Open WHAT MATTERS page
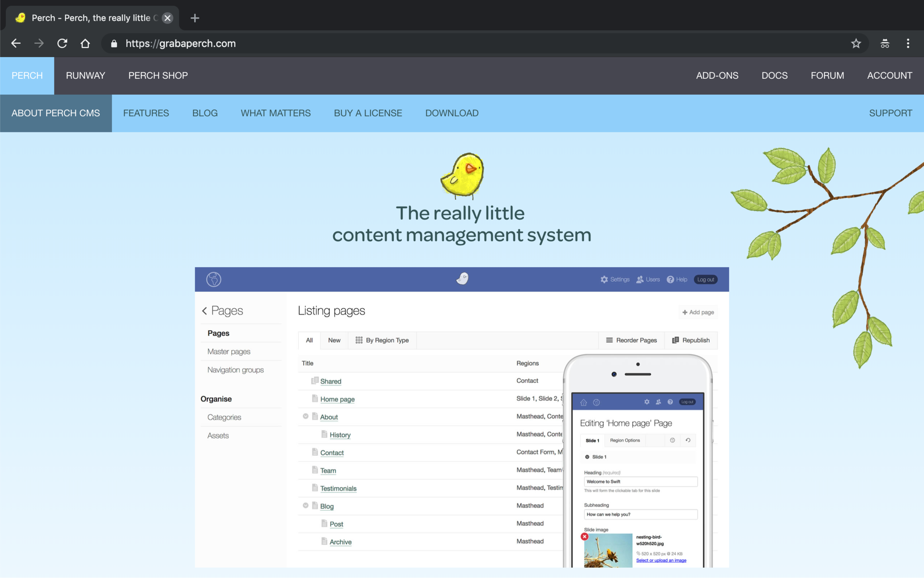Image resolution: width=924 pixels, height=578 pixels. pyautogui.click(x=276, y=113)
